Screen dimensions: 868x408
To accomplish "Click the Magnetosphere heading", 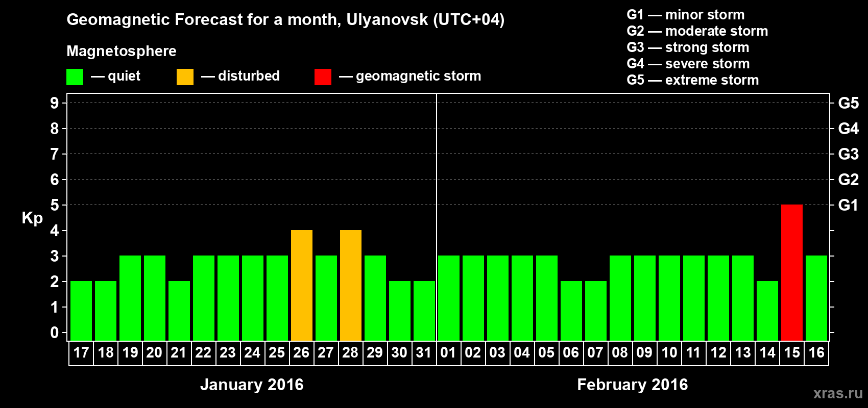I will coord(122,52).
